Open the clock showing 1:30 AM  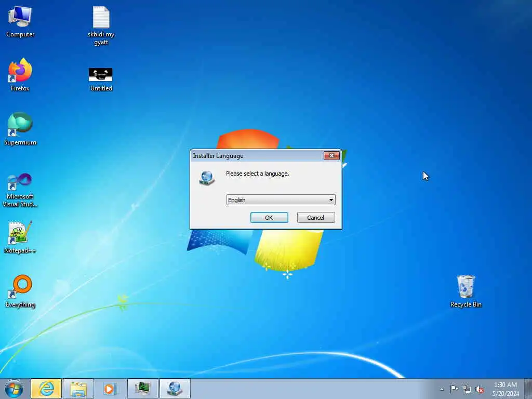(506, 389)
